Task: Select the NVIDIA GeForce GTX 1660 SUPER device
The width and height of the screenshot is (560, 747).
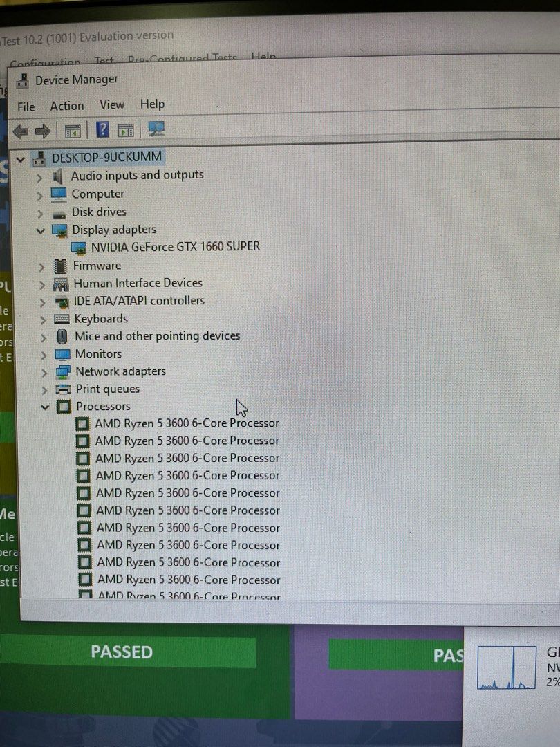Action: click(175, 246)
